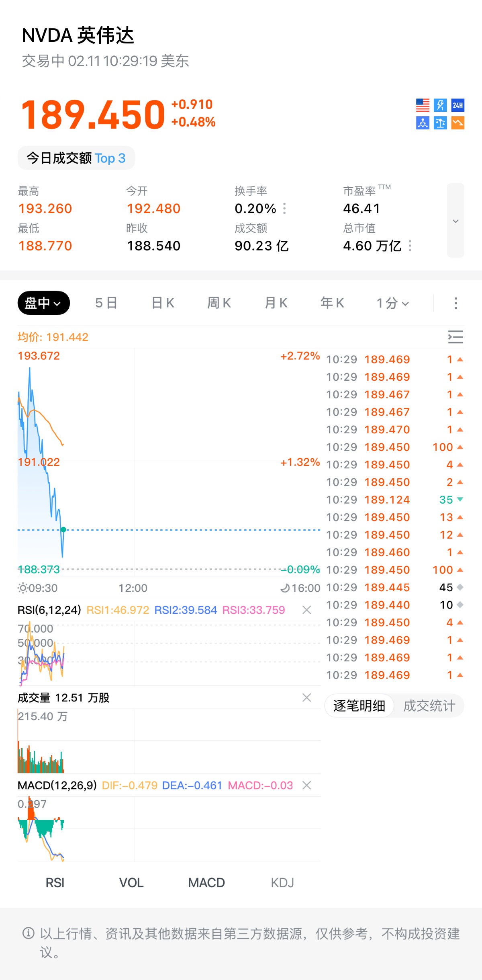
Task: Close the RSI indicator panel
Action: 307,610
